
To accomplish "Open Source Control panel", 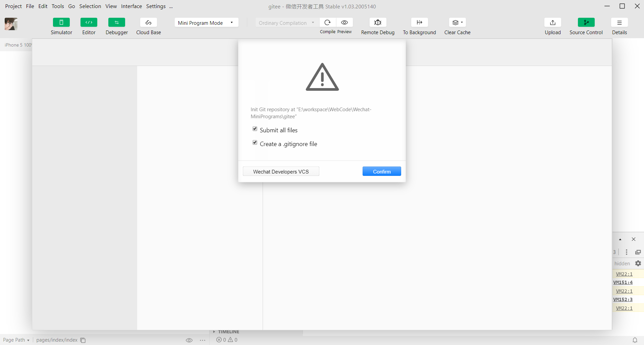I will (586, 22).
